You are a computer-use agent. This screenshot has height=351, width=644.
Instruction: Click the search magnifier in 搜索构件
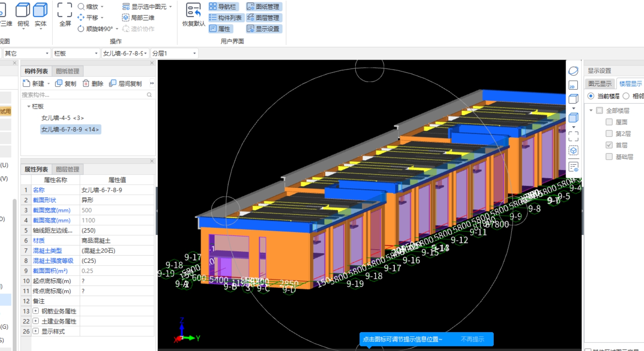coord(149,95)
